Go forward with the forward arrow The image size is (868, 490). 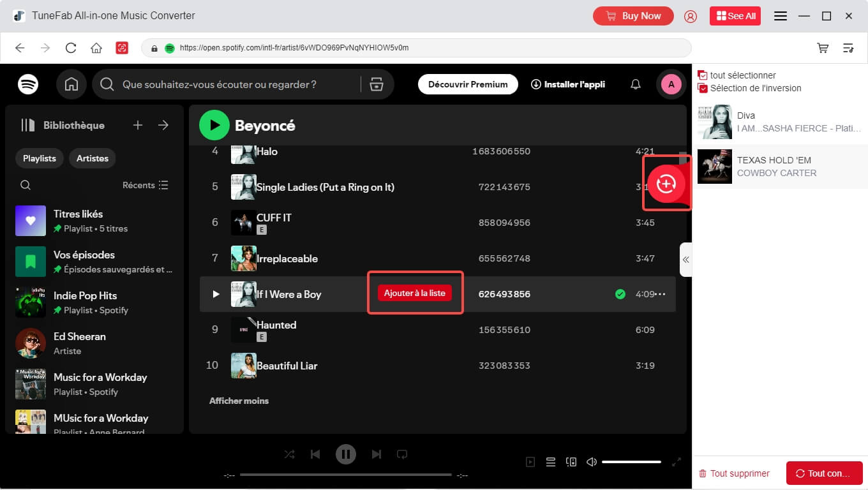pyautogui.click(x=45, y=48)
